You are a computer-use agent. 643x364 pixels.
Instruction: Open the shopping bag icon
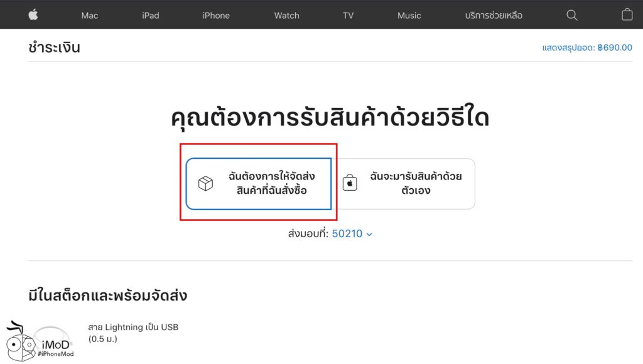click(627, 15)
